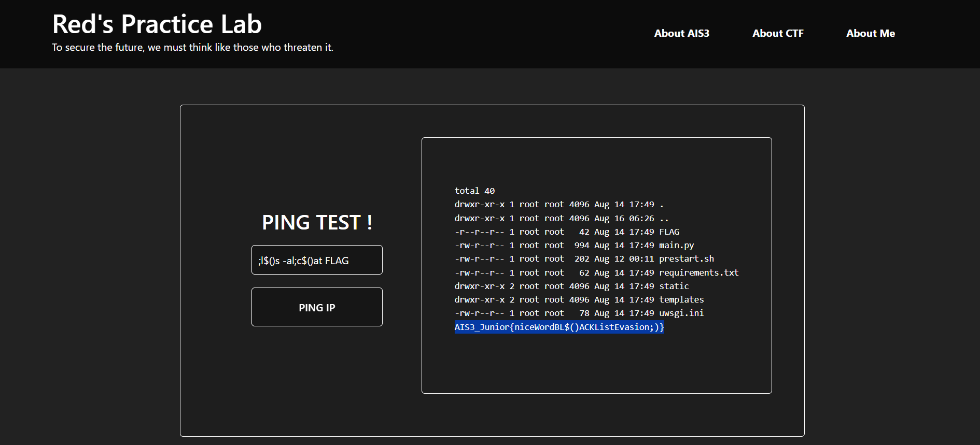Open the About AIS3 navigation link
Viewport: 980px width, 445px height.
(681, 33)
